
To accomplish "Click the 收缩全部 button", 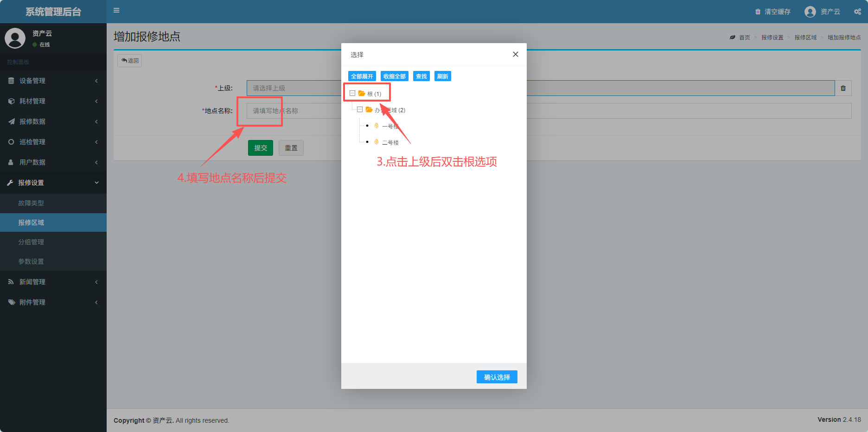I will [x=394, y=76].
